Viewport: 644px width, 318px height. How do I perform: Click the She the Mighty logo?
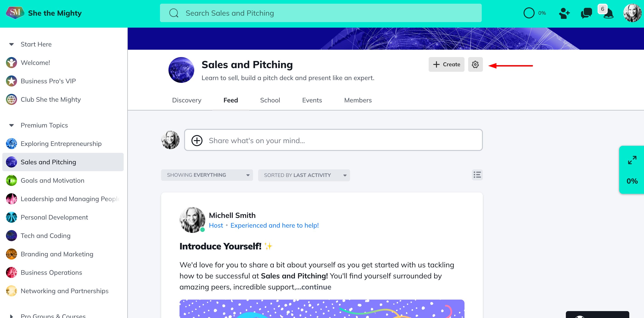[x=15, y=13]
